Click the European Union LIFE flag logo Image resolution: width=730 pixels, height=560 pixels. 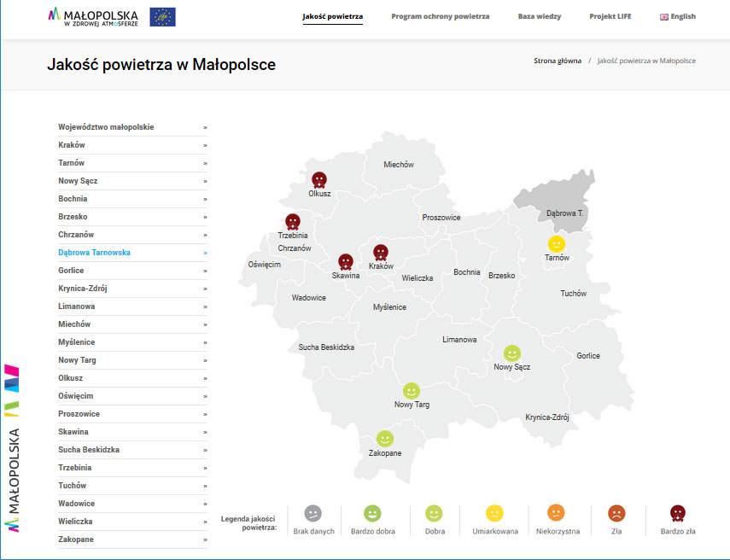[x=162, y=16]
